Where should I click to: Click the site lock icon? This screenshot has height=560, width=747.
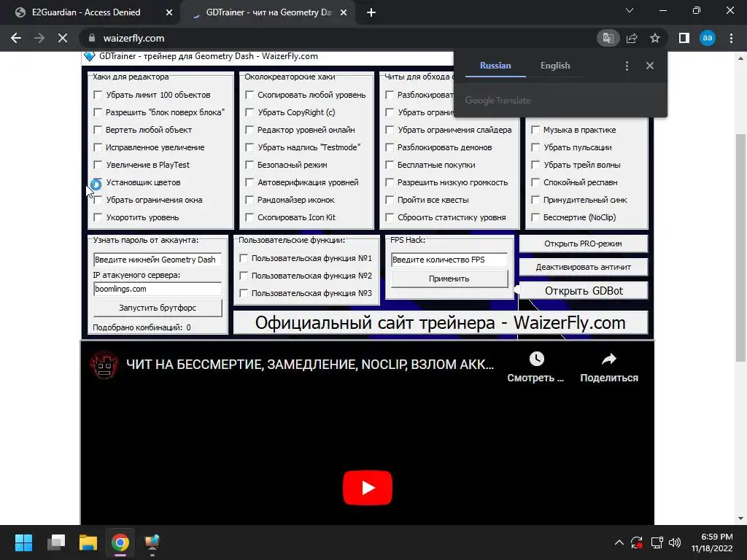[92, 38]
